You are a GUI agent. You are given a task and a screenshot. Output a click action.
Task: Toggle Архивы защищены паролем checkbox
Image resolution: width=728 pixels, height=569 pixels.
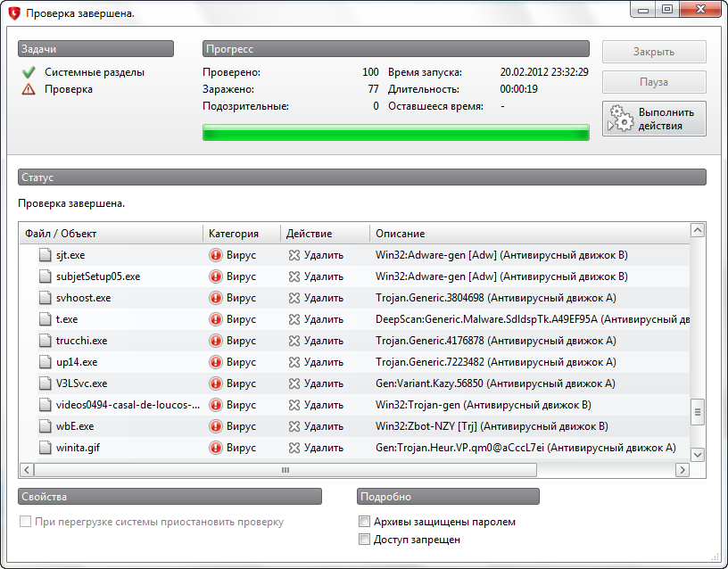(365, 521)
